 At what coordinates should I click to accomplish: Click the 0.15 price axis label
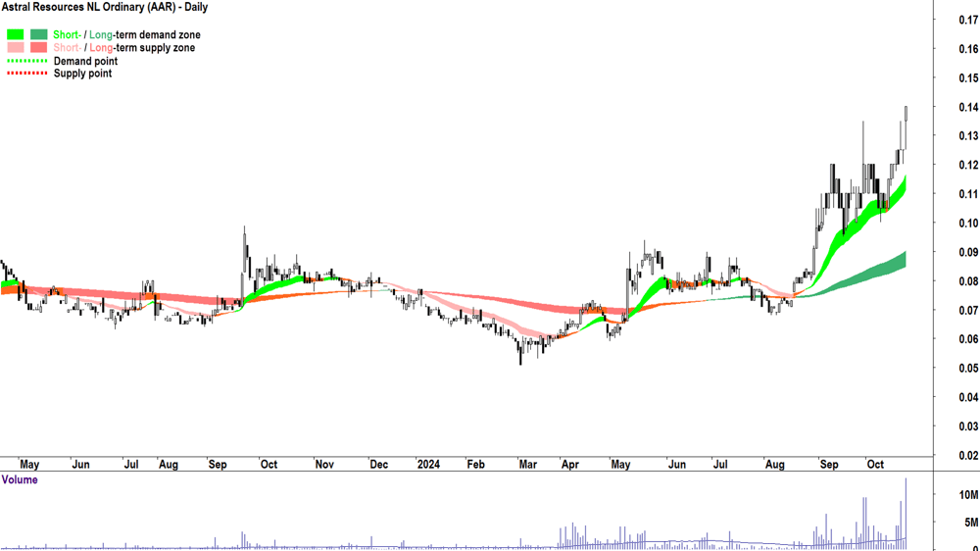(x=968, y=78)
